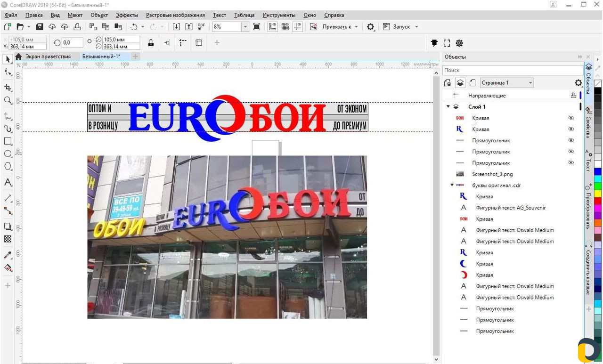Save the document with floppy icon

point(40,27)
